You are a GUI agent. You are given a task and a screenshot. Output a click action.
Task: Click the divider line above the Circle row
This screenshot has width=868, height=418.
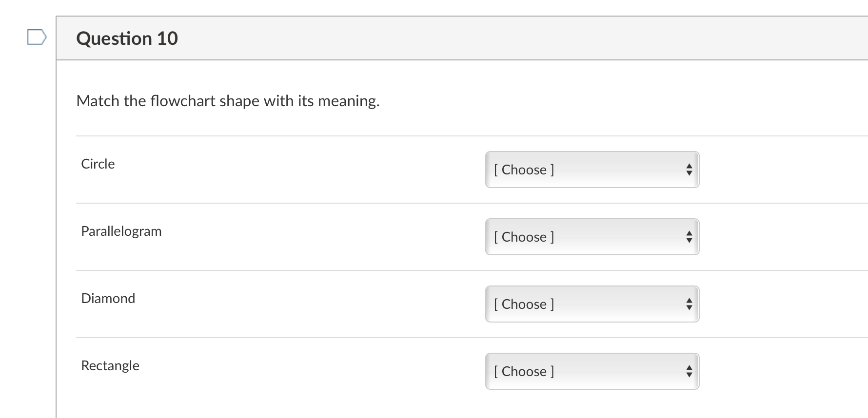pos(390,135)
